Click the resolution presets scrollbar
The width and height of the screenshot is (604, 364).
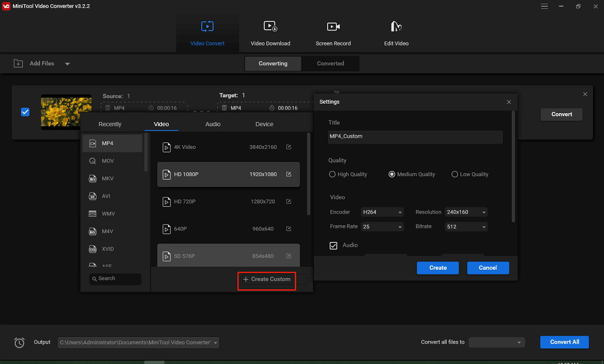(308, 174)
